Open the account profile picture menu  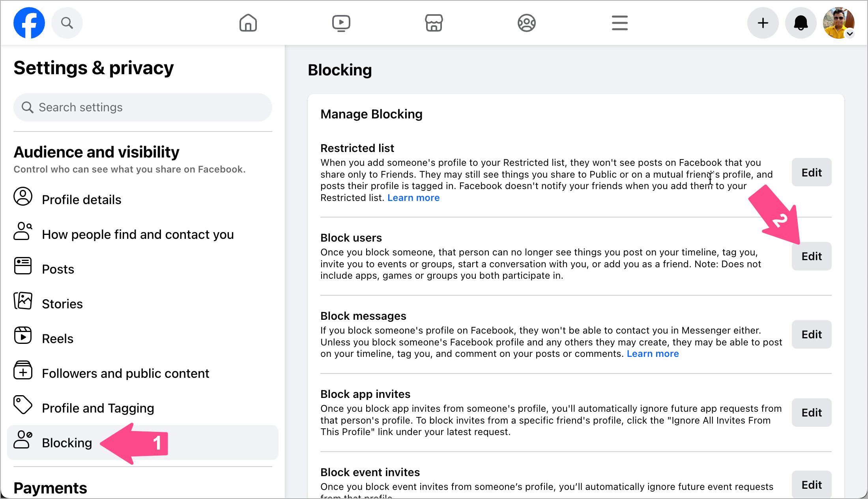[839, 23]
